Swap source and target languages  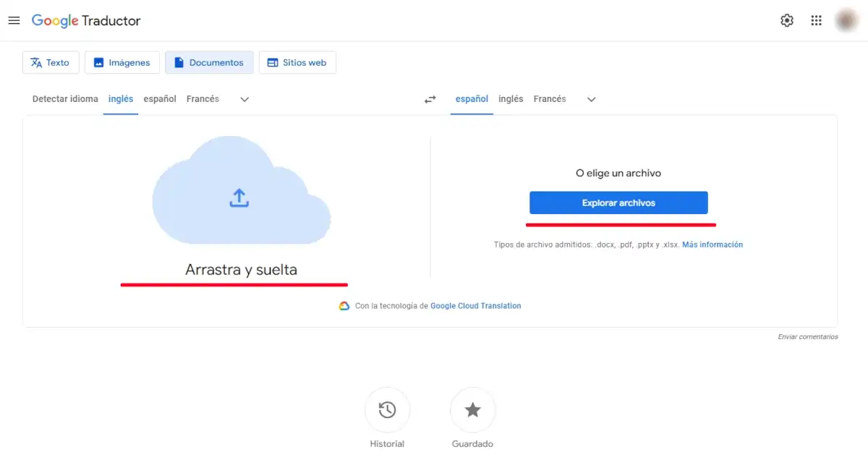430,99
